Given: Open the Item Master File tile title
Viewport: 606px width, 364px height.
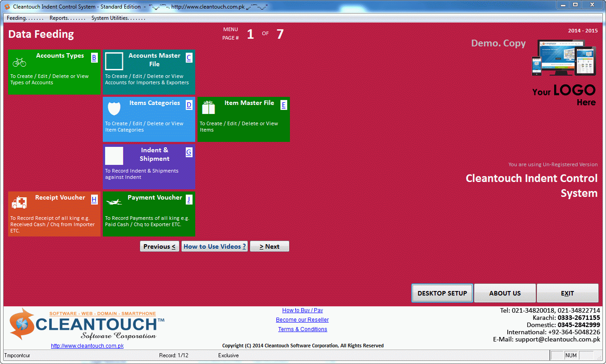Looking at the screenshot, I should 249,103.
